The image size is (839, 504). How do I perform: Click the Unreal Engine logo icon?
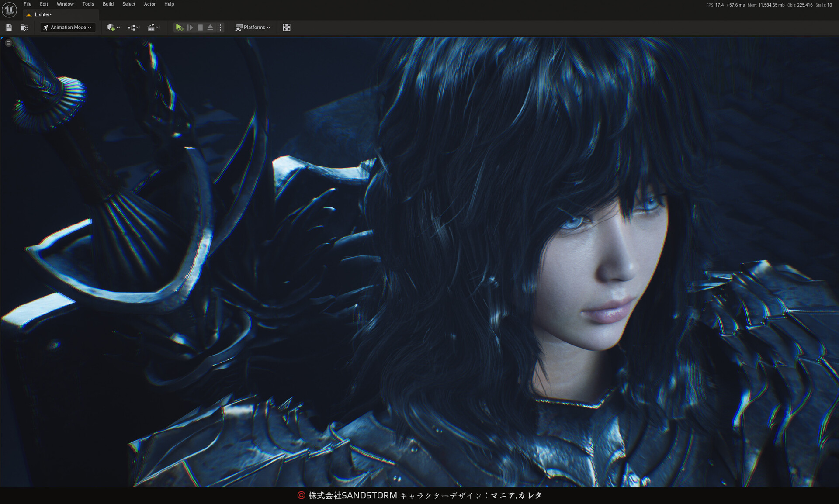(x=9, y=10)
